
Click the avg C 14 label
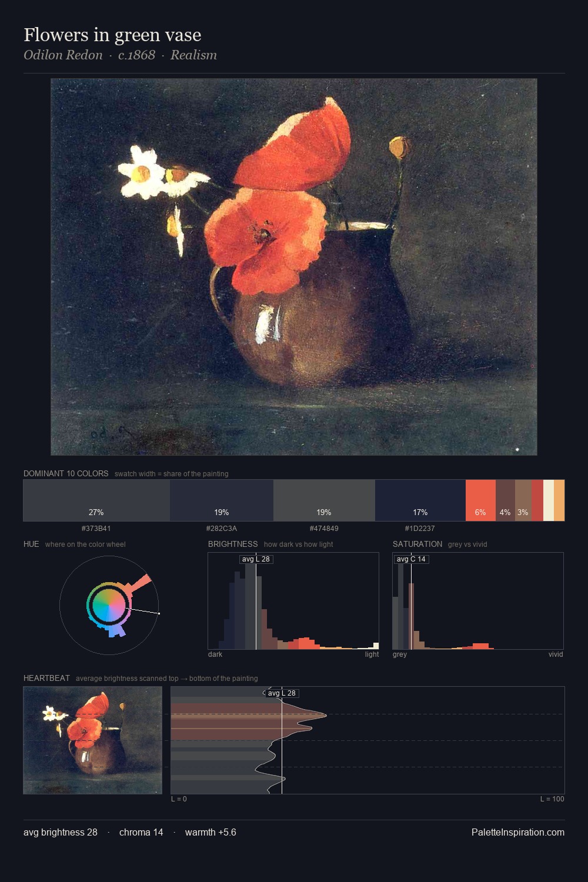411,559
